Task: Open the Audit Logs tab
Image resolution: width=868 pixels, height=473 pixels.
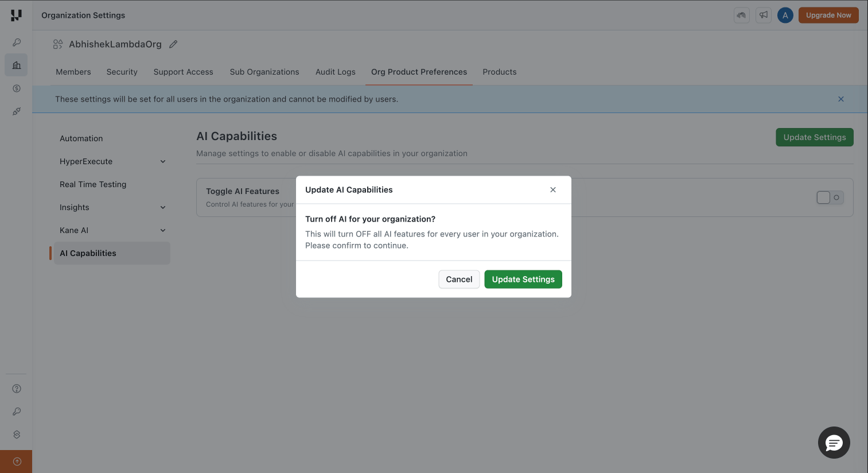Action: click(335, 72)
